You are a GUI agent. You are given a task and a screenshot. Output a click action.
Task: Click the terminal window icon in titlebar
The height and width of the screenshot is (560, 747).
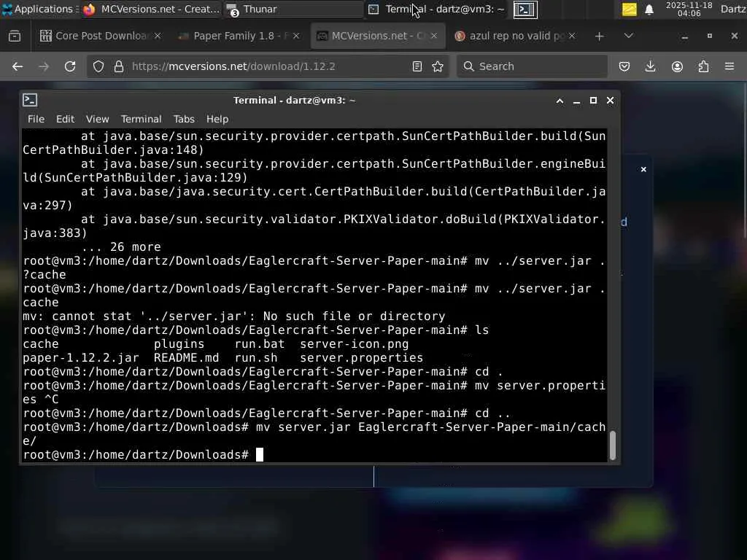coord(30,100)
